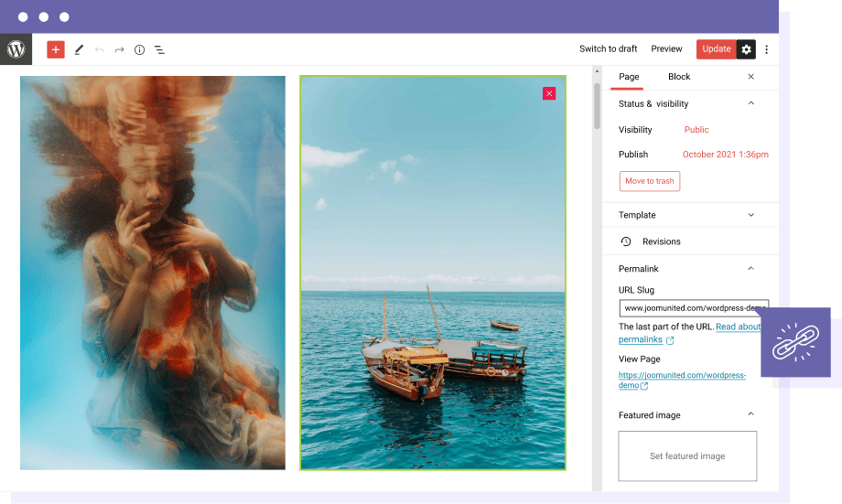Redo the last change
The image size is (842, 504).
tap(119, 49)
